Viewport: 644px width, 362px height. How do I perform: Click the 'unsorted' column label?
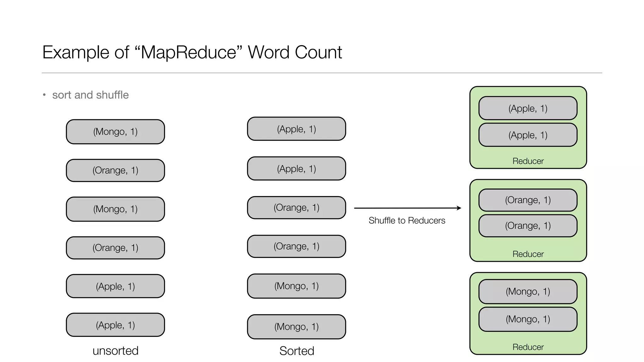coord(115,351)
